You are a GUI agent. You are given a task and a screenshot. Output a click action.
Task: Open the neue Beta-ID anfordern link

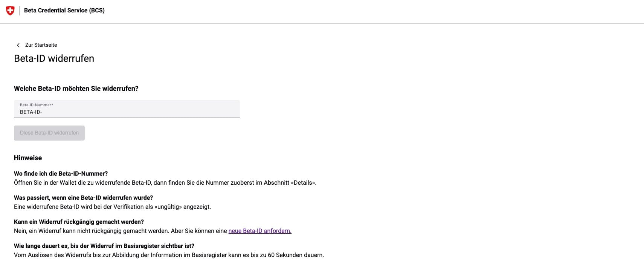pos(260,231)
